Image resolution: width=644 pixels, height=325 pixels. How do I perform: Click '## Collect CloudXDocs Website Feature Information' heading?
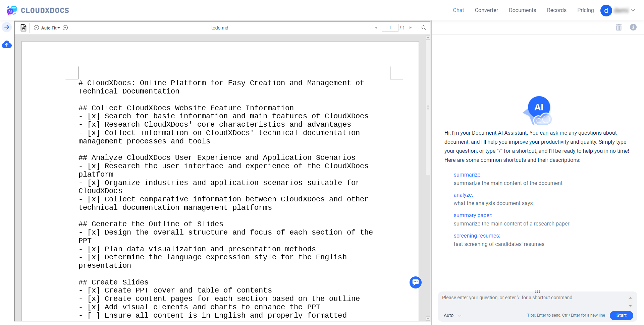click(x=186, y=108)
